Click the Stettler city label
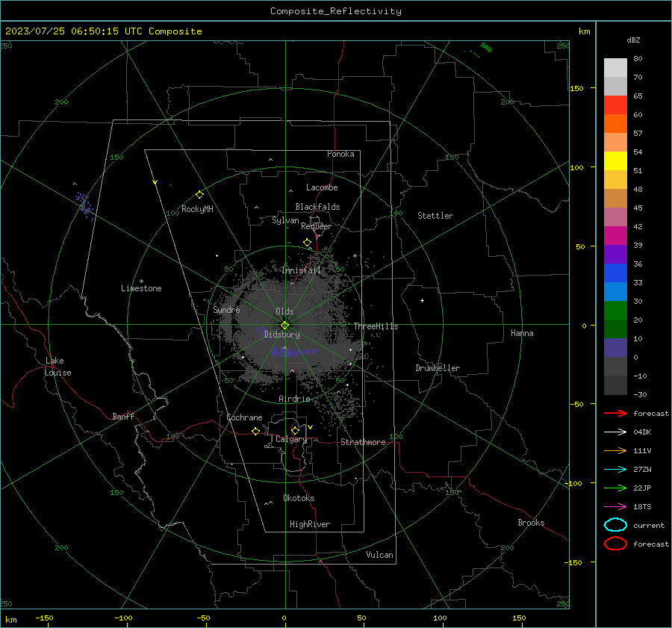The width and height of the screenshot is (672, 628). pos(435,216)
